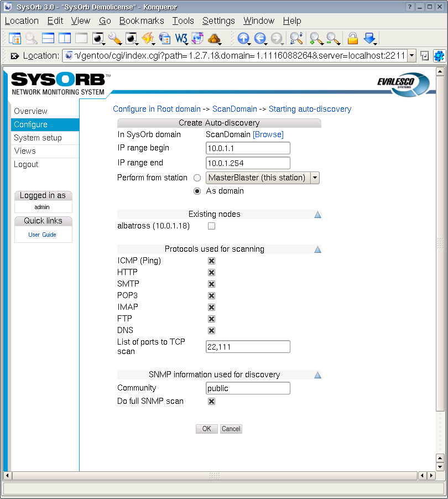The image size is (448, 499).
Task: Zoom in with the plus magnifier icon
Action: coord(316,39)
